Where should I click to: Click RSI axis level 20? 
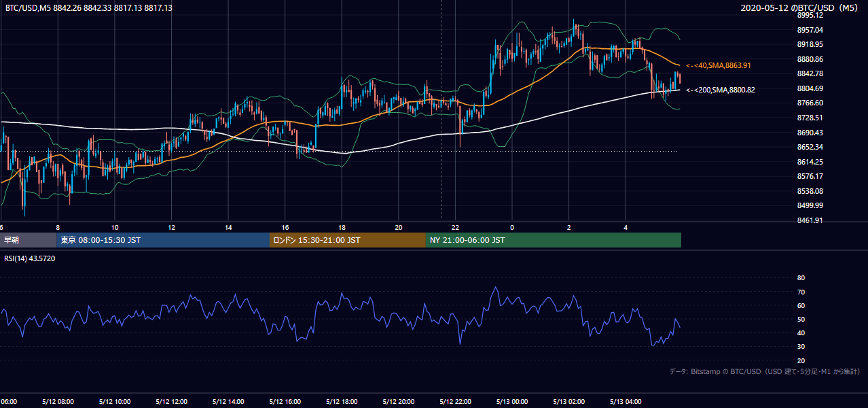point(801,360)
